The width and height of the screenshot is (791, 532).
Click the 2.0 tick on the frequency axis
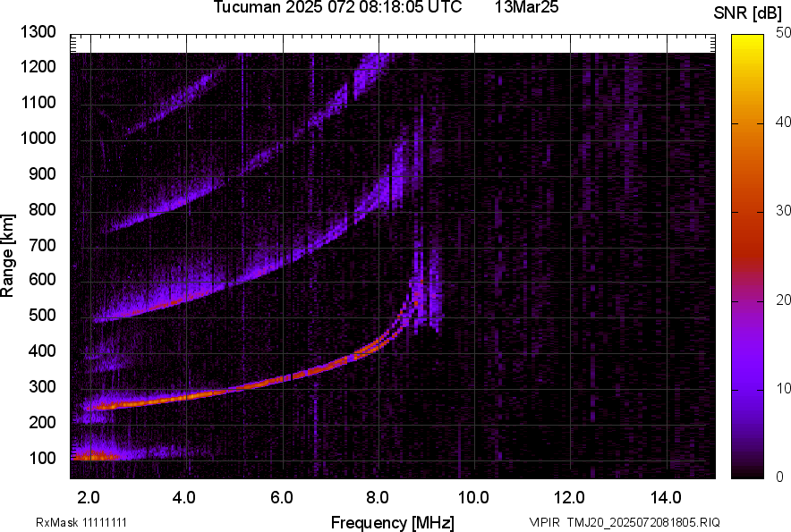[x=89, y=496]
